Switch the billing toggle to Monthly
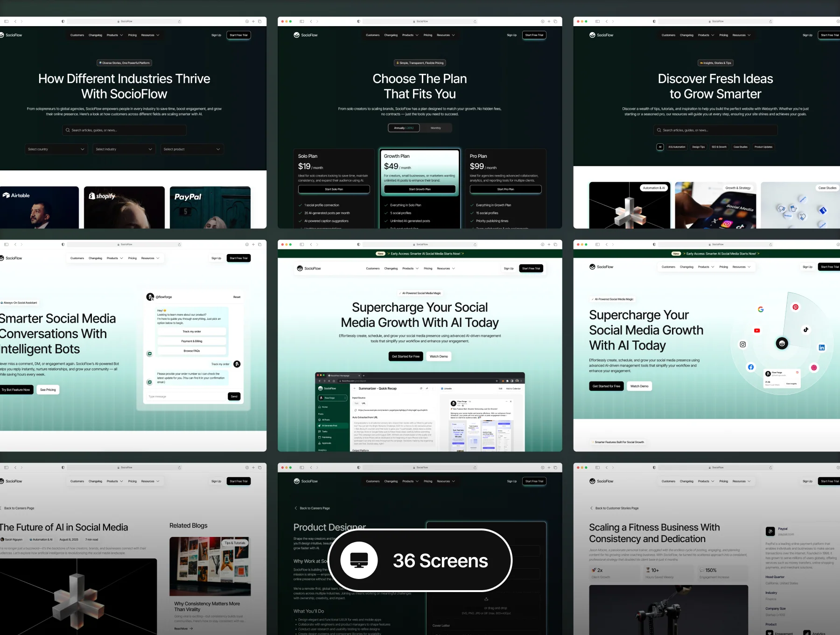 436,128
